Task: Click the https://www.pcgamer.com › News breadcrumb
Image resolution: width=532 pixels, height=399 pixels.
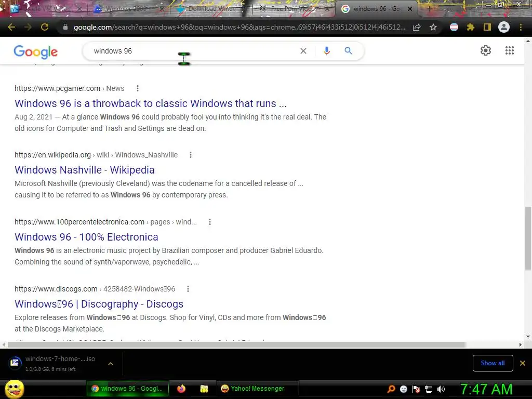Action: 70,88
